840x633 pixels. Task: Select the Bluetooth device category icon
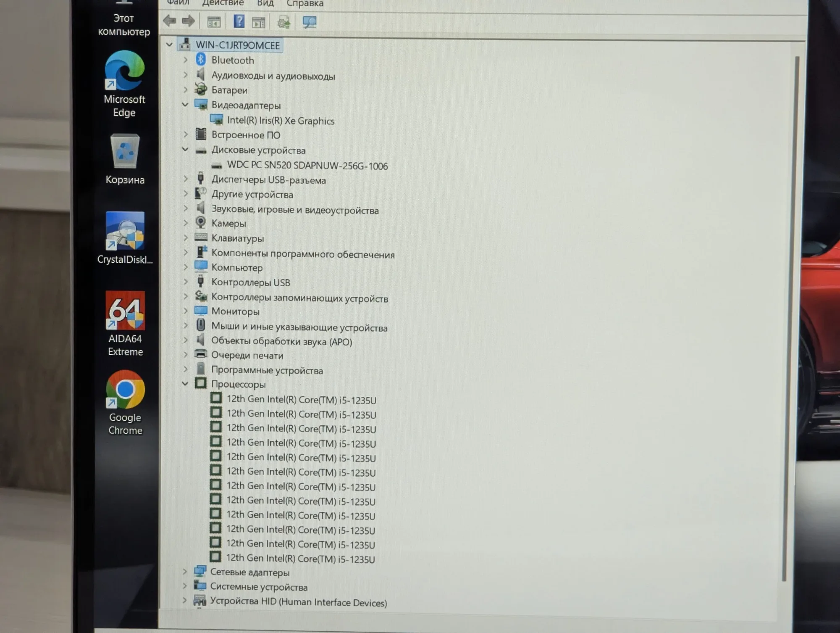(x=201, y=60)
